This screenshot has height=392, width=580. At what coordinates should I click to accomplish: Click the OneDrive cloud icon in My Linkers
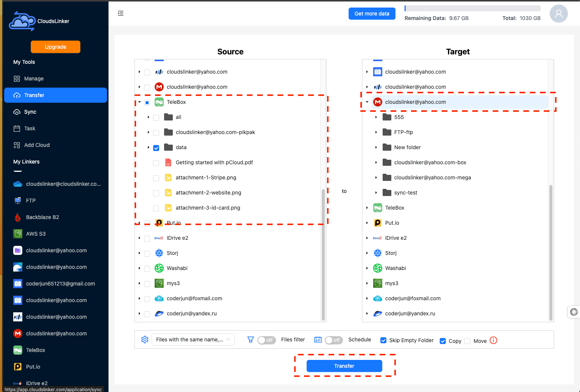[x=18, y=184]
